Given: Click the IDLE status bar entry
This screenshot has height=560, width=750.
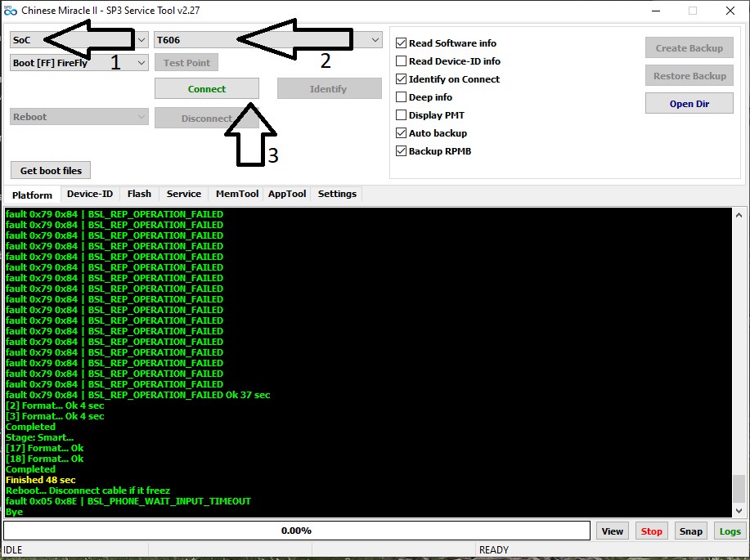Looking at the screenshot, I should (x=13, y=550).
